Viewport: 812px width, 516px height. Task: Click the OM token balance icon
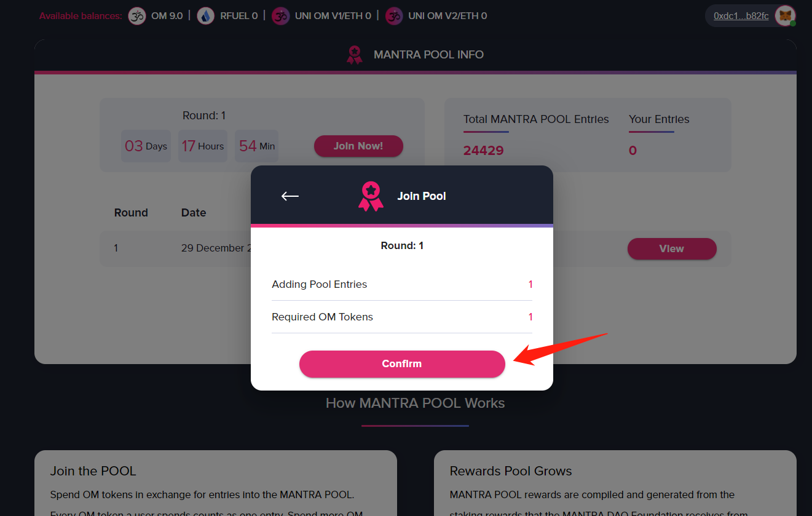137,16
